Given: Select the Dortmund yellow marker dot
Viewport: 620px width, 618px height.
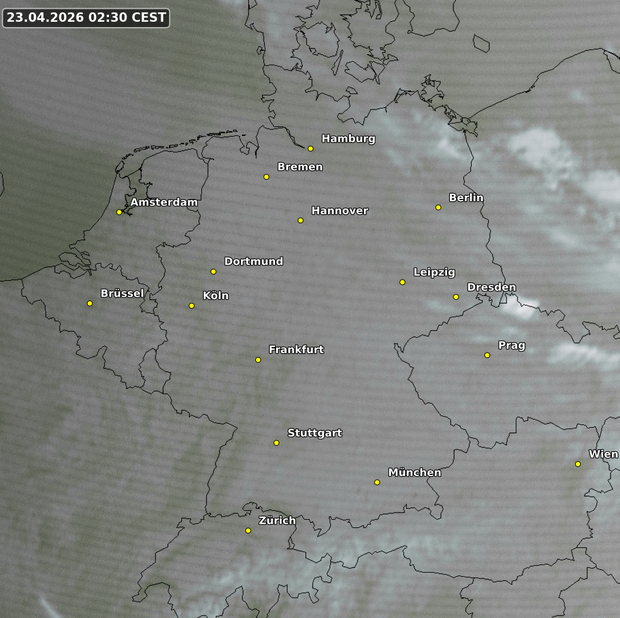Looking at the screenshot, I should (x=213, y=272).
